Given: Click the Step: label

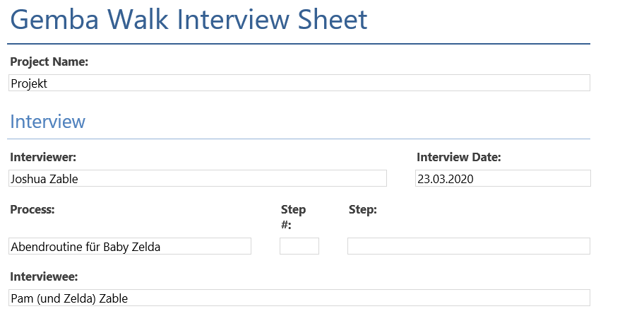Looking at the screenshot, I should (363, 209).
